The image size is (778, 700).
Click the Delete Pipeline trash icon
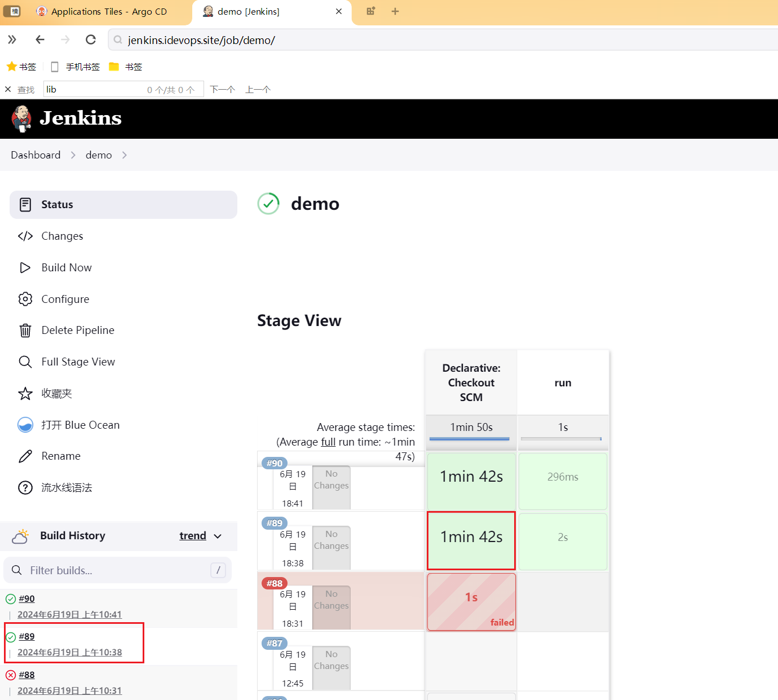25,331
